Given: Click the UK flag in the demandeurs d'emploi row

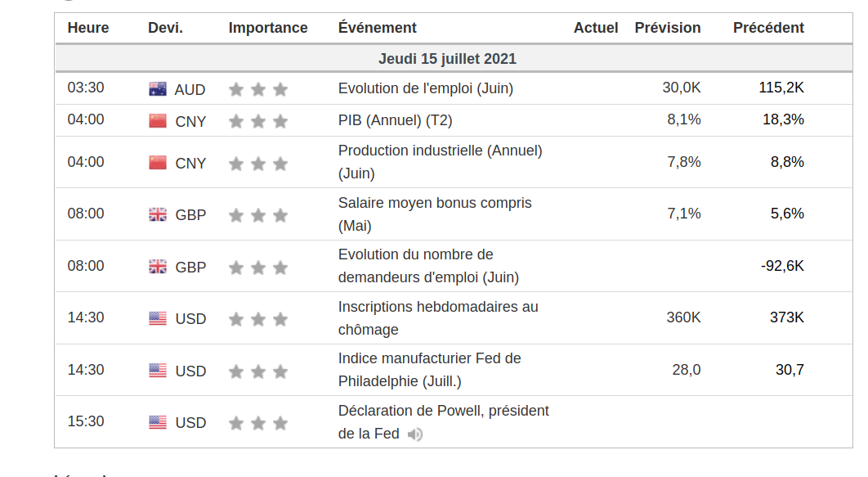Looking at the screenshot, I should coord(158,267).
